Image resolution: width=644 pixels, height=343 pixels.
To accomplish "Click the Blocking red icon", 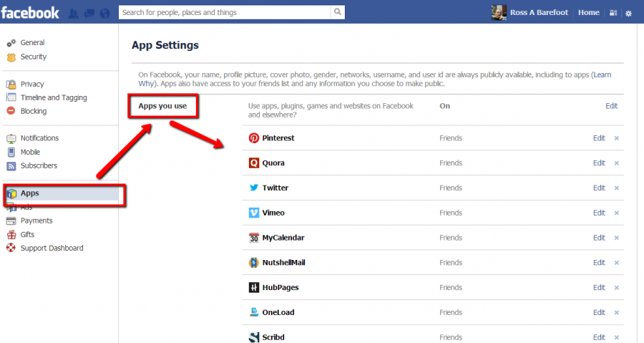I will tap(11, 111).
